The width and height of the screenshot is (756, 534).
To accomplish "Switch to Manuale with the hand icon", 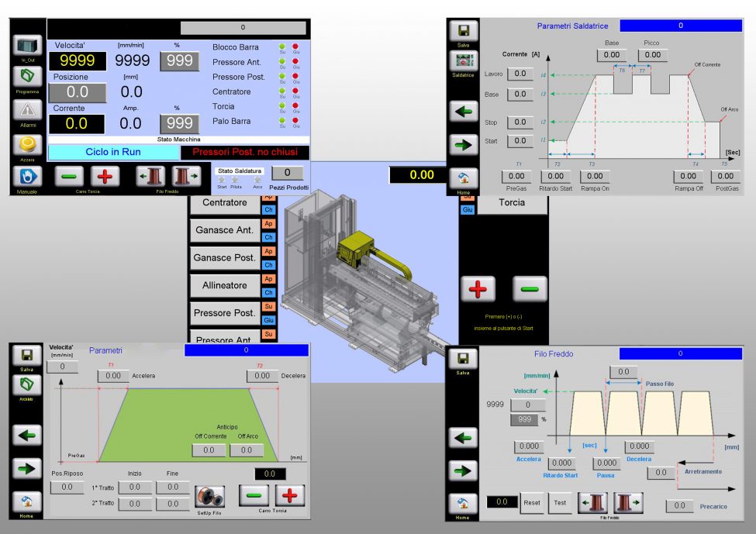I will 27,175.
